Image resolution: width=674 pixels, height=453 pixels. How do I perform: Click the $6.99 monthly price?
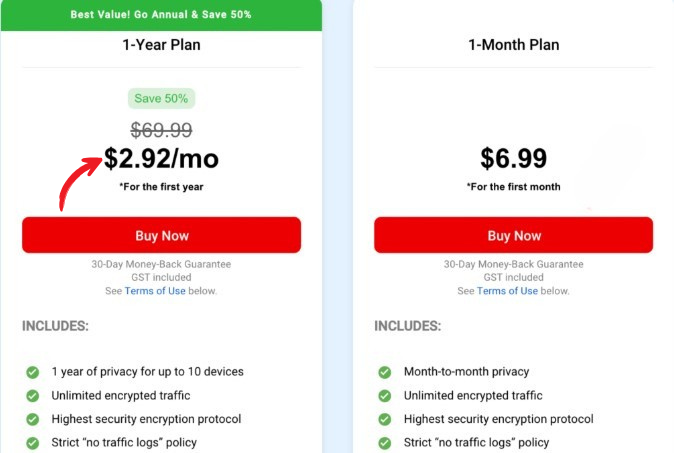tap(513, 158)
